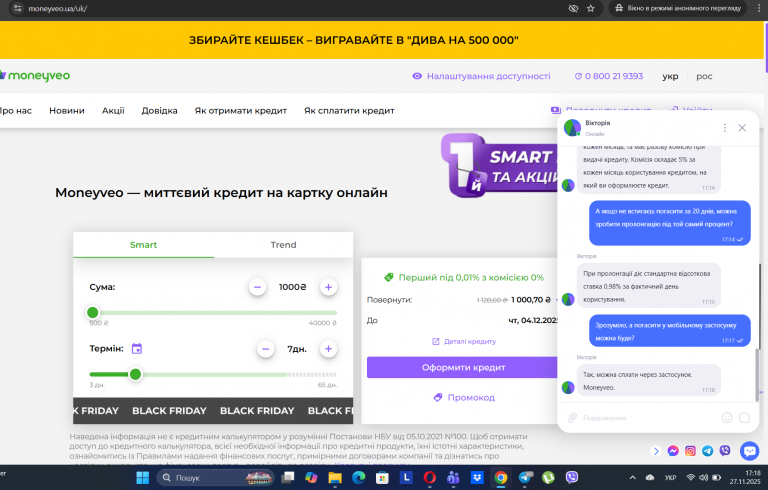Click the Оформити кредит button
The width and height of the screenshot is (768, 490).
click(x=463, y=368)
